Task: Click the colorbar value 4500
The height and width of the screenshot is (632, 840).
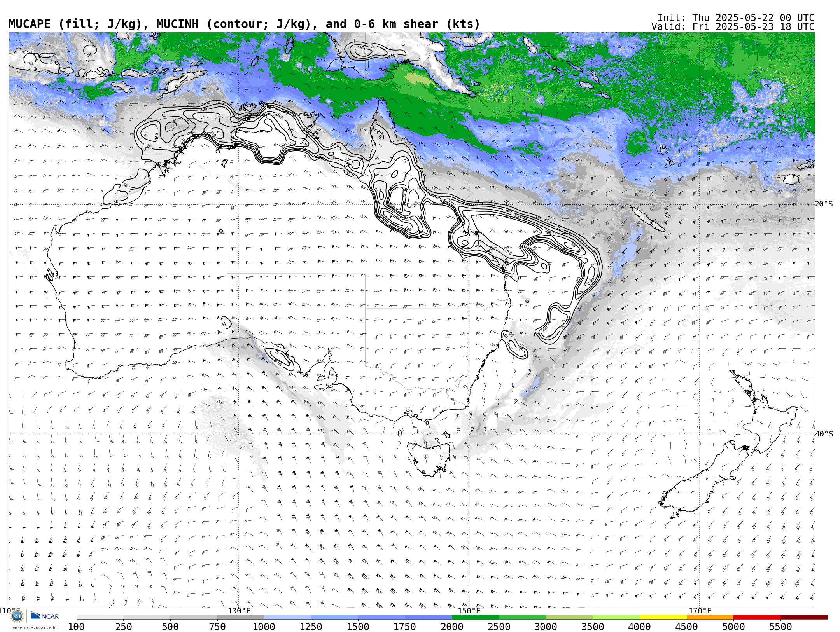Action: (686, 627)
